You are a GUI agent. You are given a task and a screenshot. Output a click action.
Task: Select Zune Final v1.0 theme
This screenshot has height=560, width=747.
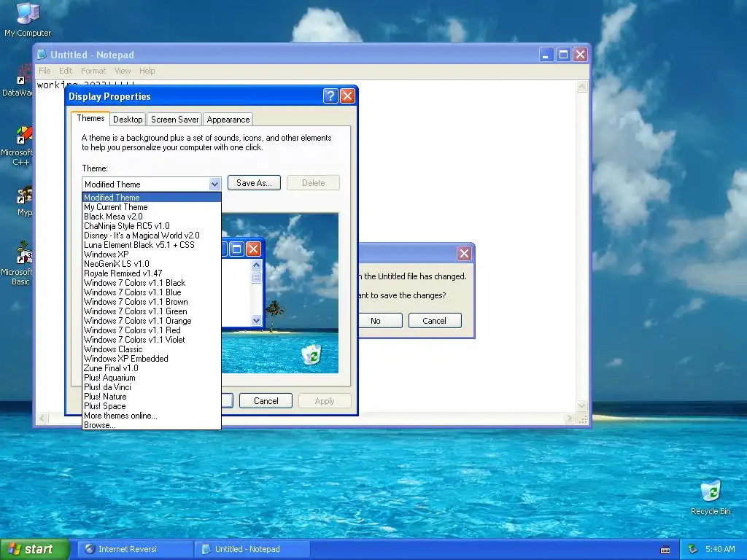tap(152, 368)
